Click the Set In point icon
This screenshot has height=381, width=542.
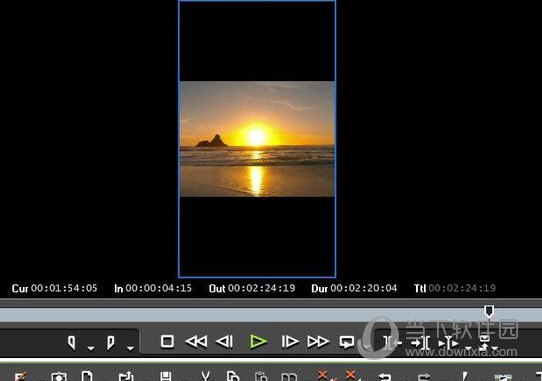(x=72, y=343)
